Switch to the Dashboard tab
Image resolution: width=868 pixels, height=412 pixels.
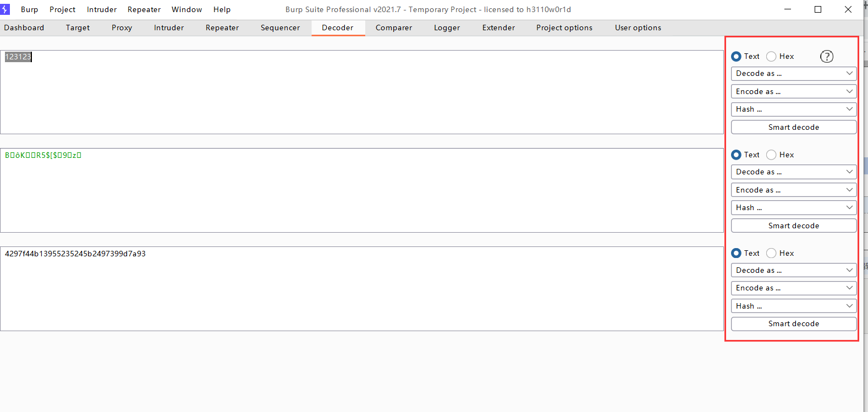point(24,28)
